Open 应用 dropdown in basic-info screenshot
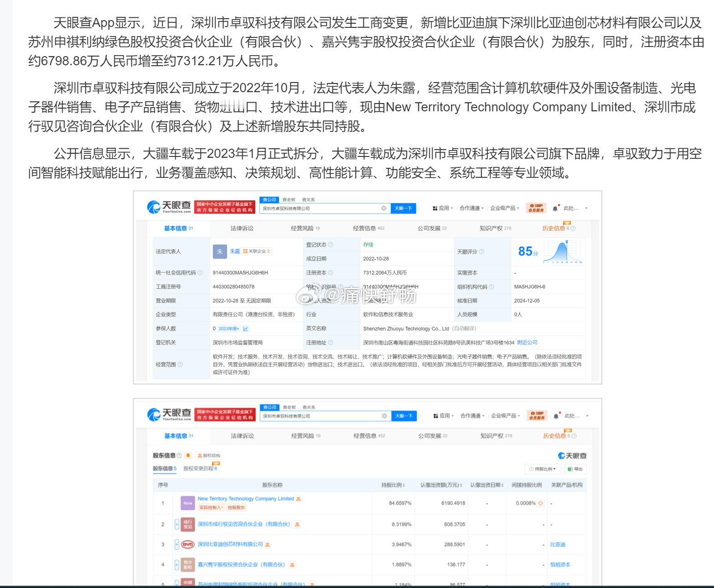This screenshot has height=588, width=714. 443,208
